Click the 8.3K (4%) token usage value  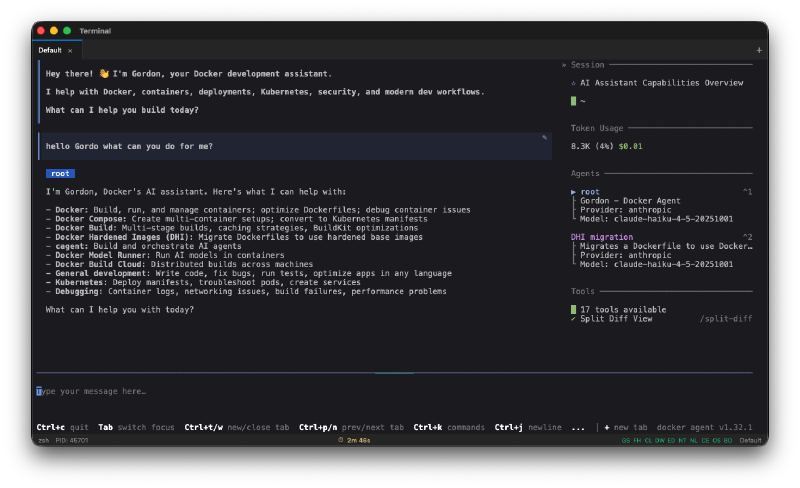[x=592, y=146]
